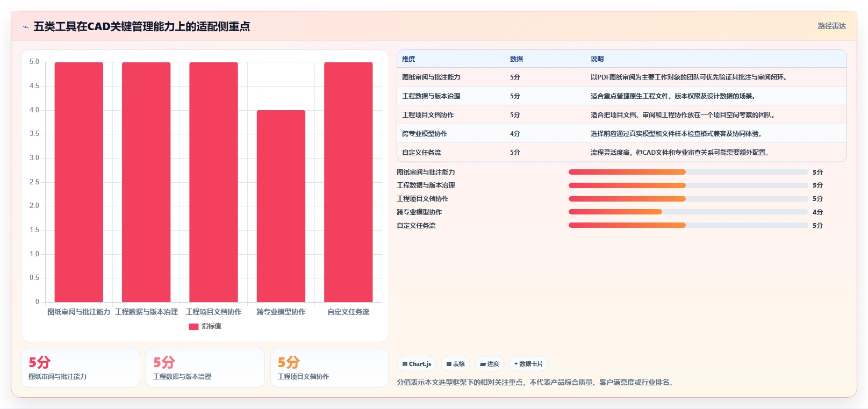Screen dimensions: 868x409
Task: Click the footnote beginning 分值表示本文选型框架
Action: pos(536,383)
